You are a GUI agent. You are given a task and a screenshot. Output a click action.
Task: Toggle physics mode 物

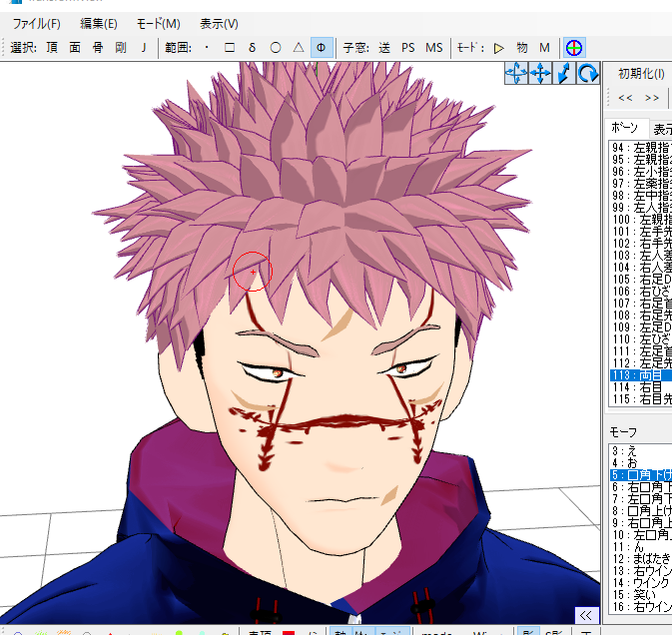point(522,48)
